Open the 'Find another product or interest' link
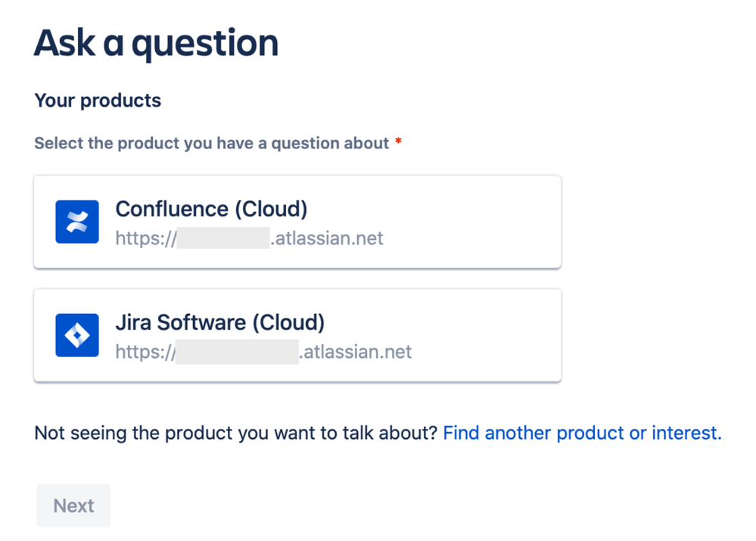Screen dimensions: 756x541 (x=582, y=433)
